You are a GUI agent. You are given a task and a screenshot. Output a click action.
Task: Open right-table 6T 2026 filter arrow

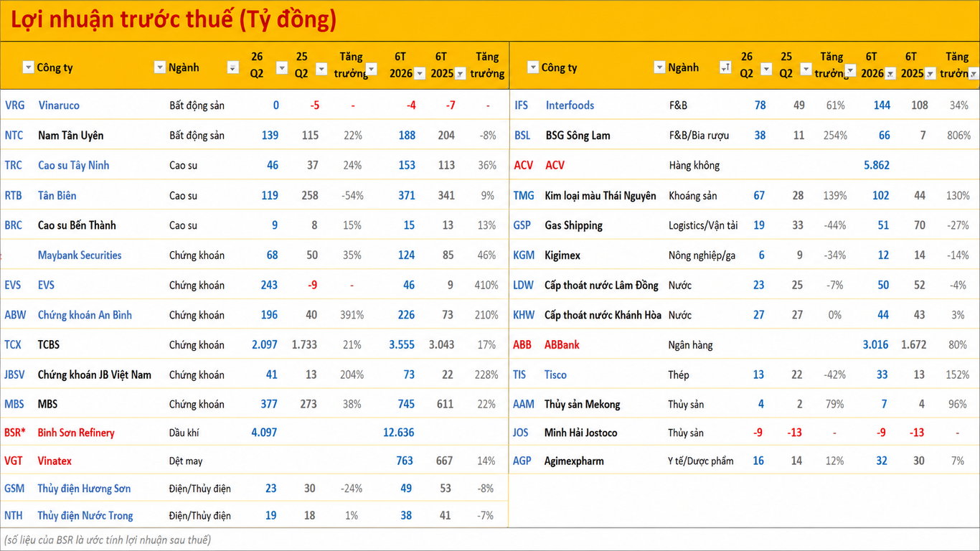[x=890, y=73]
